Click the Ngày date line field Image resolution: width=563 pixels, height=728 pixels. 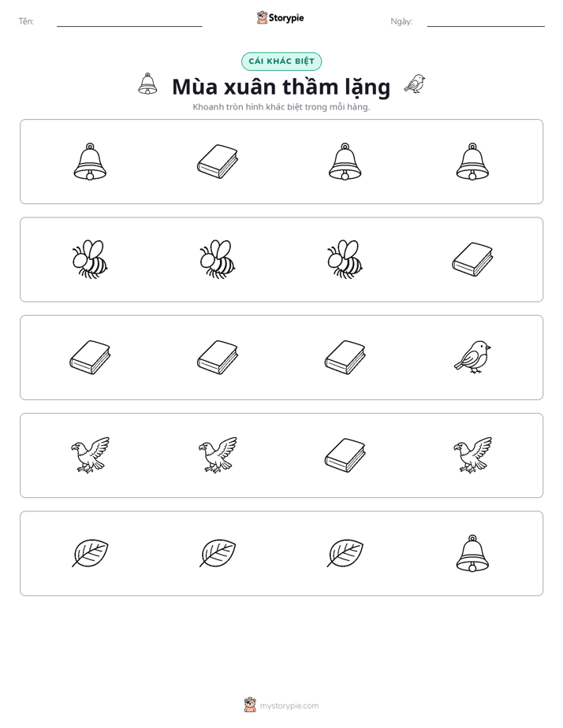tap(486, 22)
